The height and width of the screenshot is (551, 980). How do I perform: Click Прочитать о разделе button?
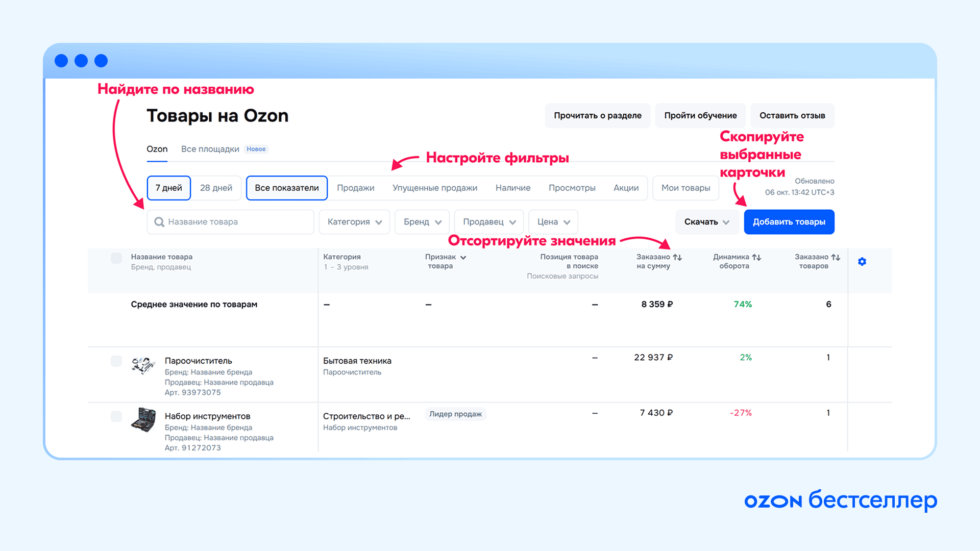pos(598,116)
